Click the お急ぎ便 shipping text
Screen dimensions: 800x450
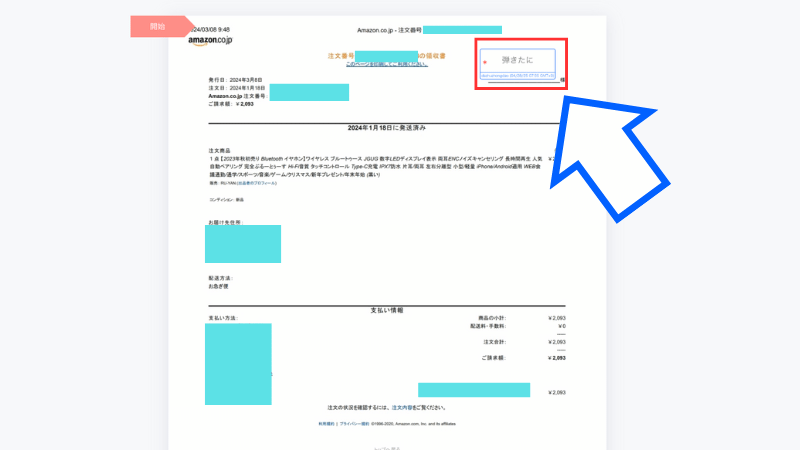218,287
